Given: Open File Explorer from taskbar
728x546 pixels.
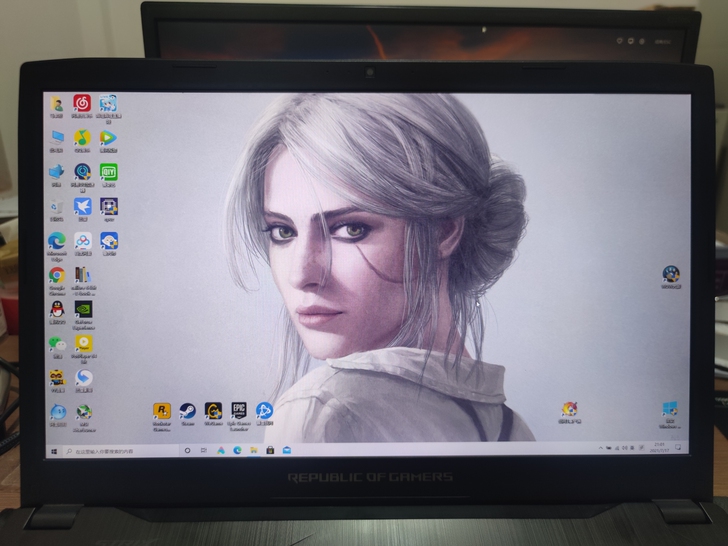Looking at the screenshot, I should [x=254, y=450].
